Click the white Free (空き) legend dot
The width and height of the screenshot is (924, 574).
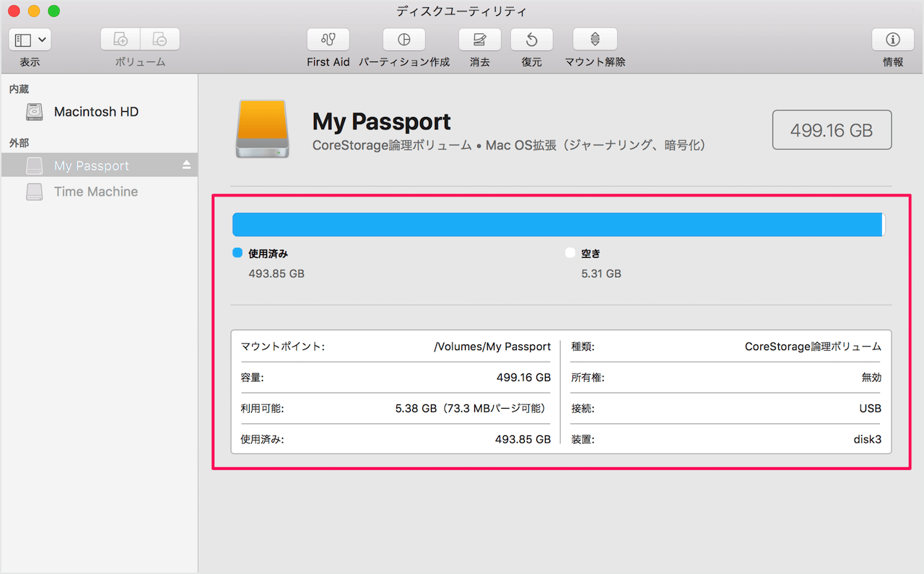click(570, 253)
